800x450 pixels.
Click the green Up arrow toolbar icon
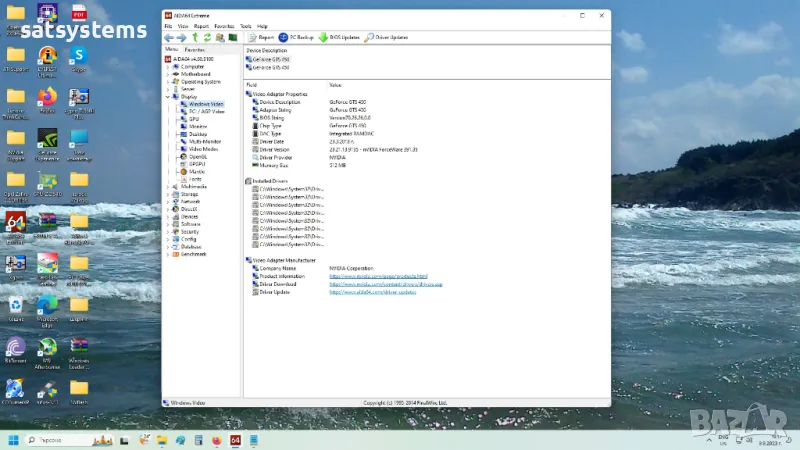tap(194, 37)
